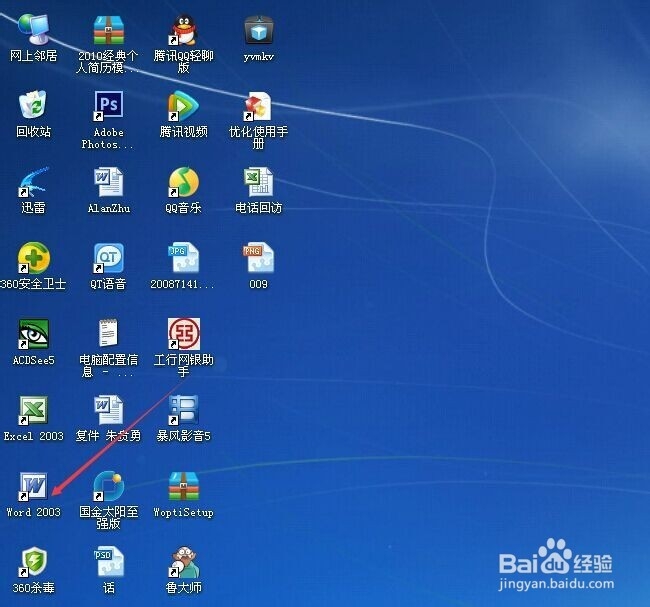The height and width of the screenshot is (607, 650).
Task: Launch ACDSee5 image viewer
Action: pyautogui.click(x=34, y=334)
